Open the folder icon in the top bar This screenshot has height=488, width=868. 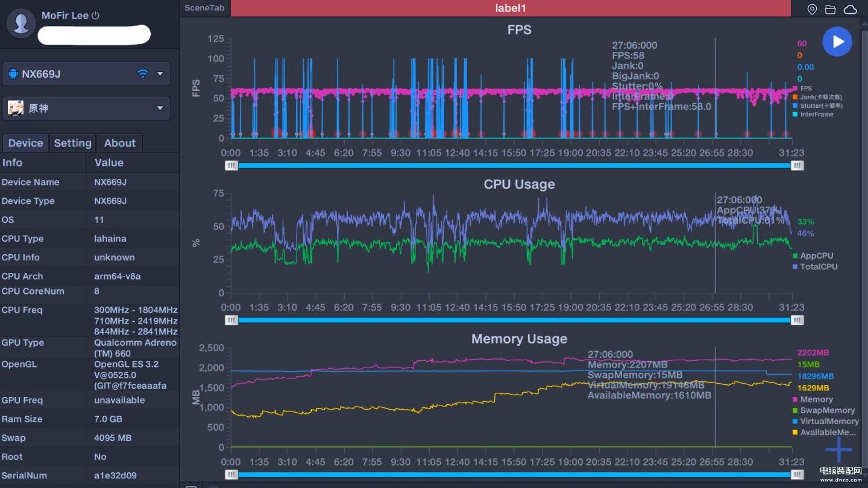pyautogui.click(x=831, y=9)
